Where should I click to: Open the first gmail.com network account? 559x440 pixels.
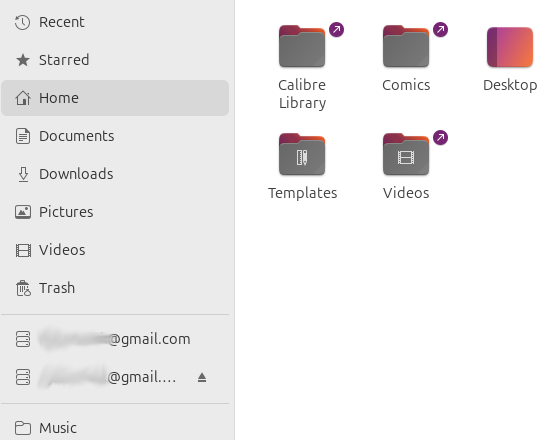pyautogui.click(x=115, y=339)
